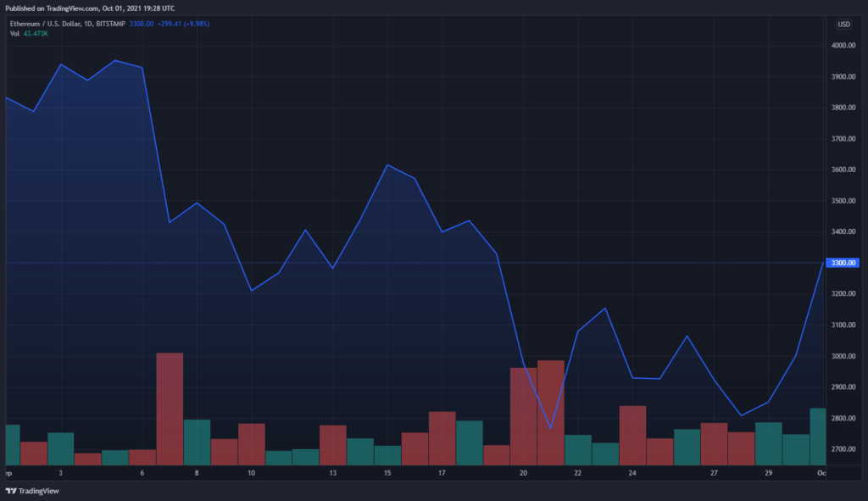Click the date label 27 on time axis
The width and height of the screenshot is (868, 501).
pos(714,473)
